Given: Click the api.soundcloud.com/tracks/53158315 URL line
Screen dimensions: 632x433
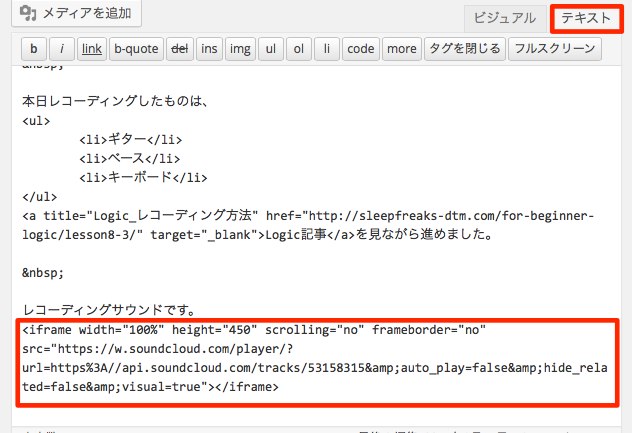Looking at the screenshot, I should 314,368.
